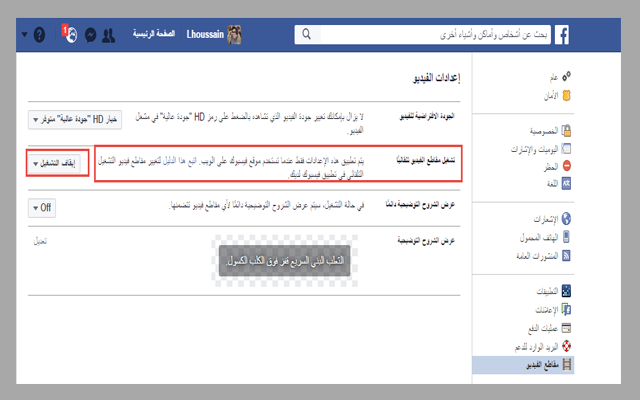Open the video default quality HD dropdown
This screenshot has height=400, width=640.
point(76,120)
